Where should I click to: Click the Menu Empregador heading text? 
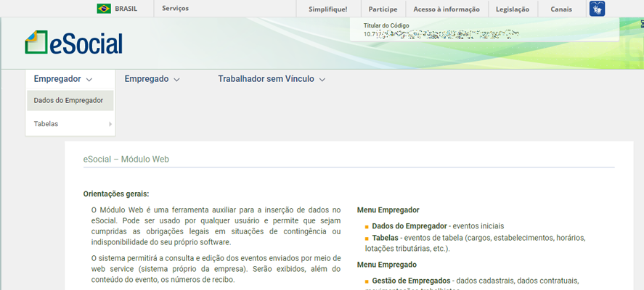[388, 210]
